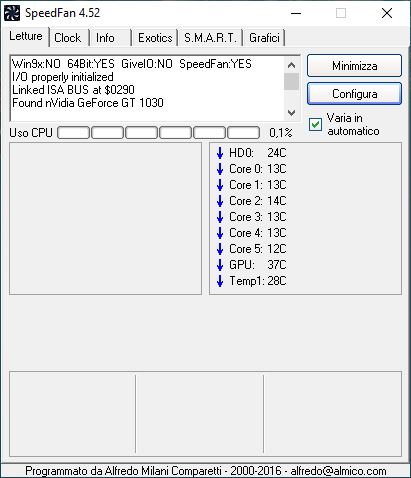Switch to the Clock tab
The image size is (411, 478).
click(68, 38)
